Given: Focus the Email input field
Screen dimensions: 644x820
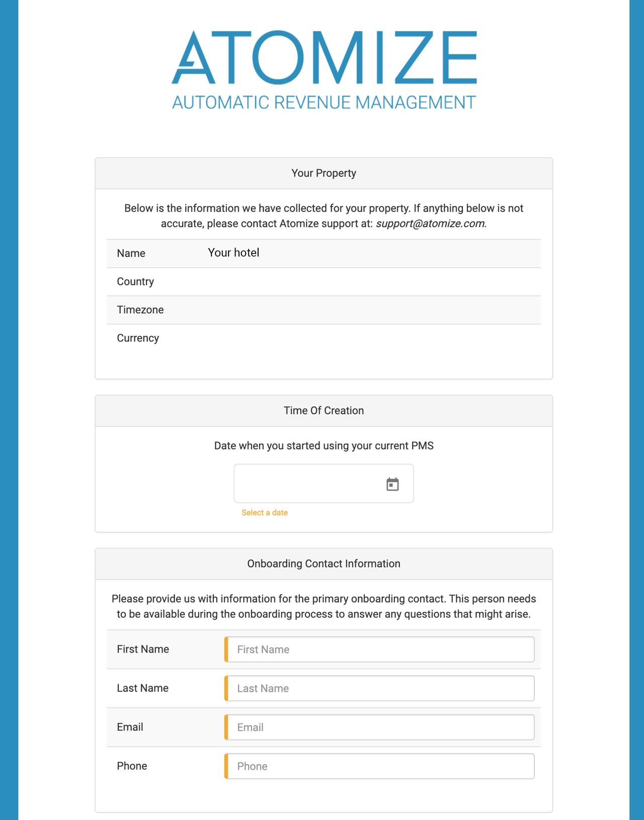Looking at the screenshot, I should pos(380,727).
